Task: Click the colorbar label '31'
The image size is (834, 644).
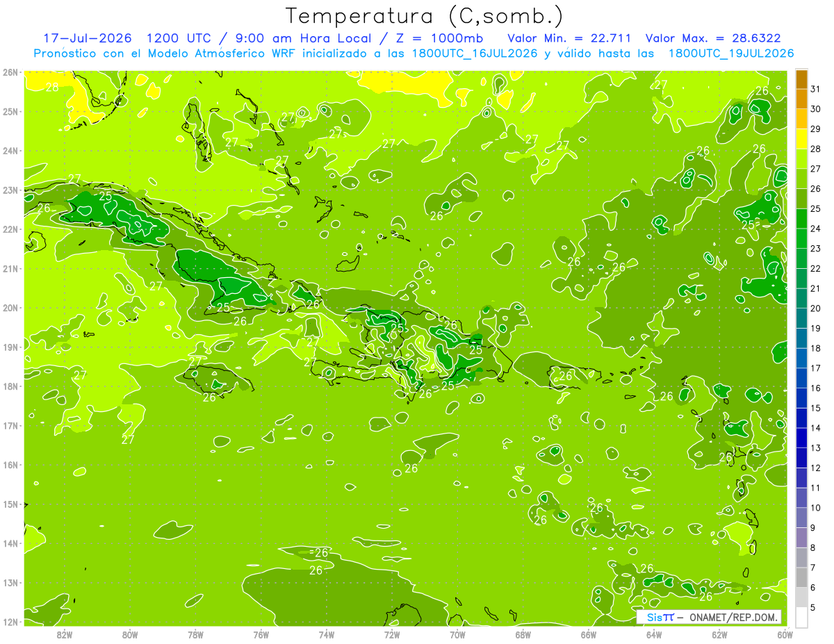Action: tap(816, 90)
